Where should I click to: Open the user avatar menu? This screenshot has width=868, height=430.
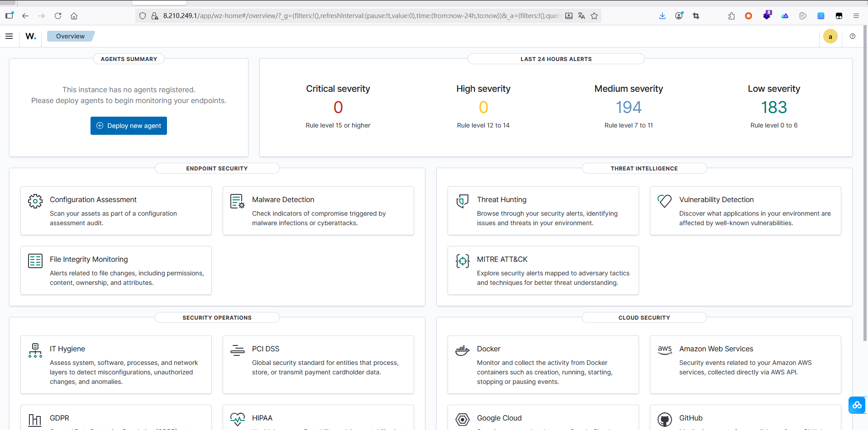tap(830, 37)
